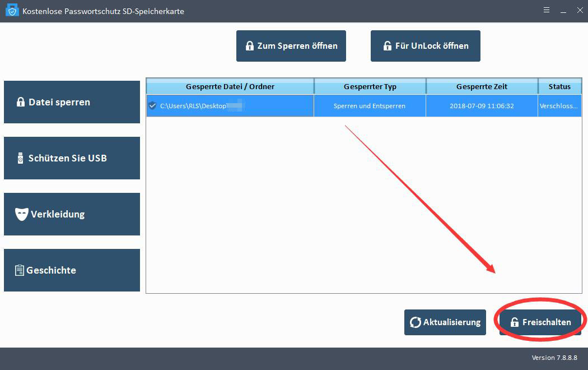Click the clipboard icon beside Geschichte
Image resolution: width=588 pixels, height=370 pixels.
[x=20, y=270]
